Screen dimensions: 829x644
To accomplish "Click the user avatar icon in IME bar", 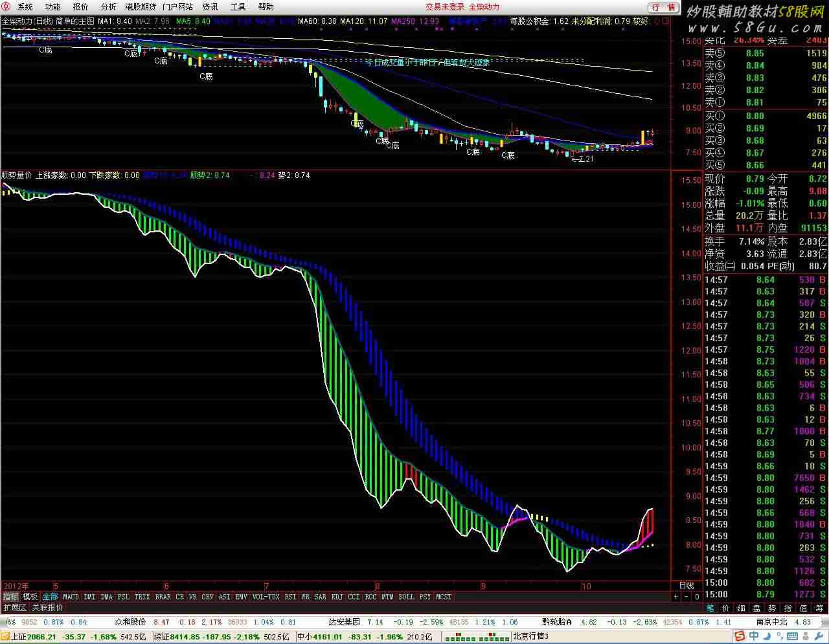I will coord(804,637).
